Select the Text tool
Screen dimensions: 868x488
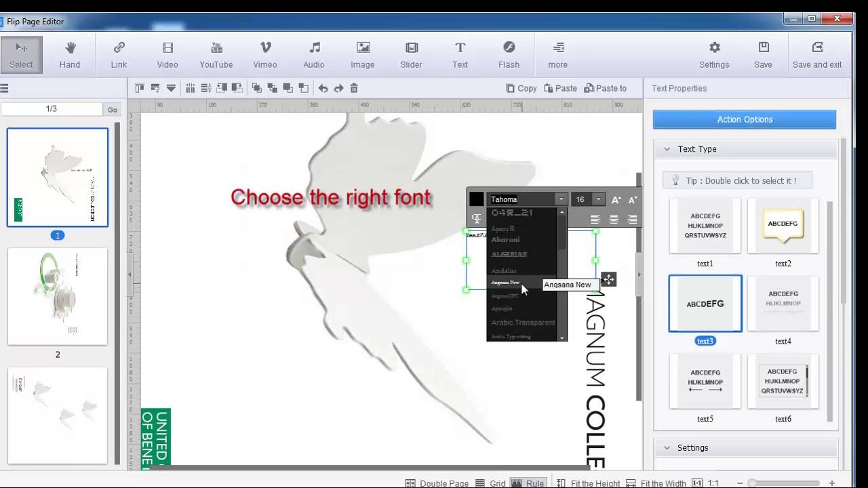click(x=460, y=55)
